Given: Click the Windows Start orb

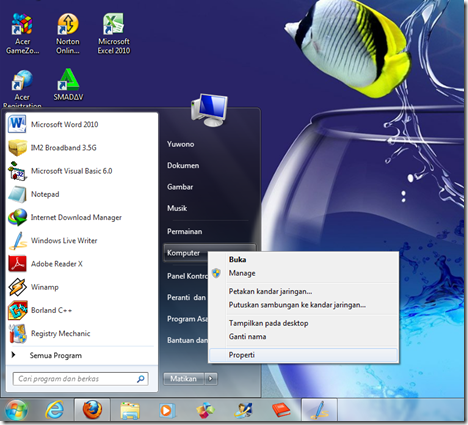Looking at the screenshot, I should click(16, 410).
